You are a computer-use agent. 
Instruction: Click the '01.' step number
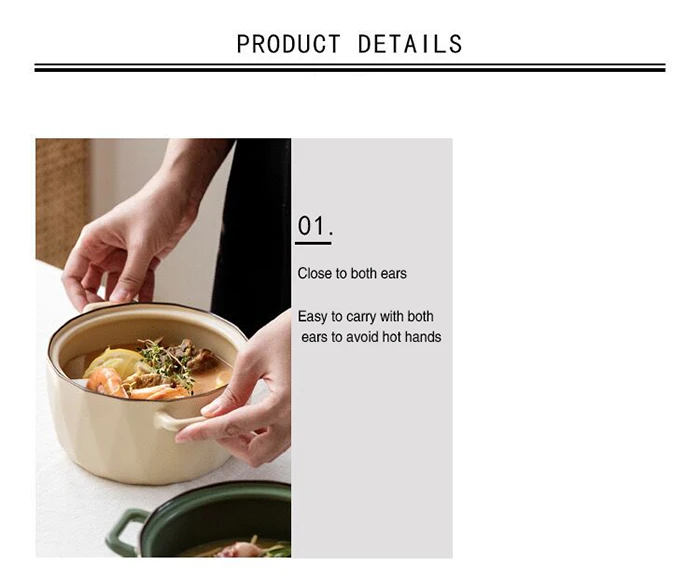pos(315,225)
